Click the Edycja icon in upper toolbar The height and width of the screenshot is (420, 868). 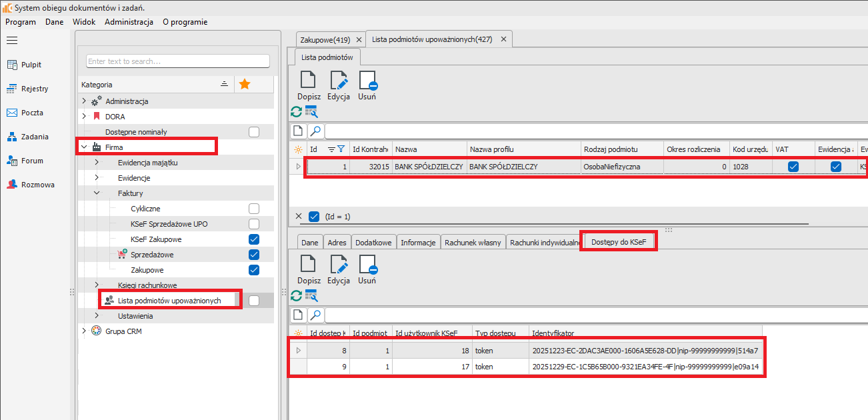[339, 85]
